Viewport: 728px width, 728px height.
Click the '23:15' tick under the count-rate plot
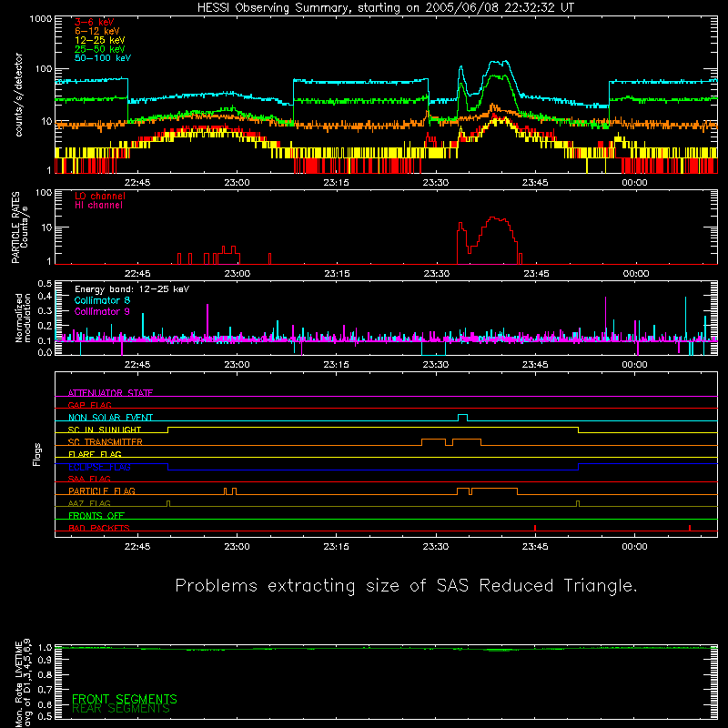336,183
